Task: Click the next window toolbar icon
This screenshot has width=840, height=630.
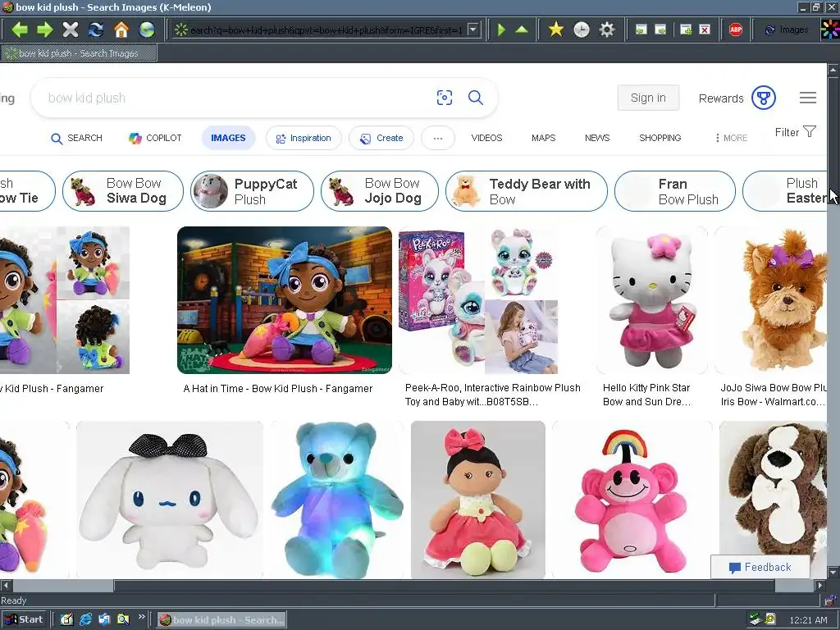Action: click(x=660, y=30)
